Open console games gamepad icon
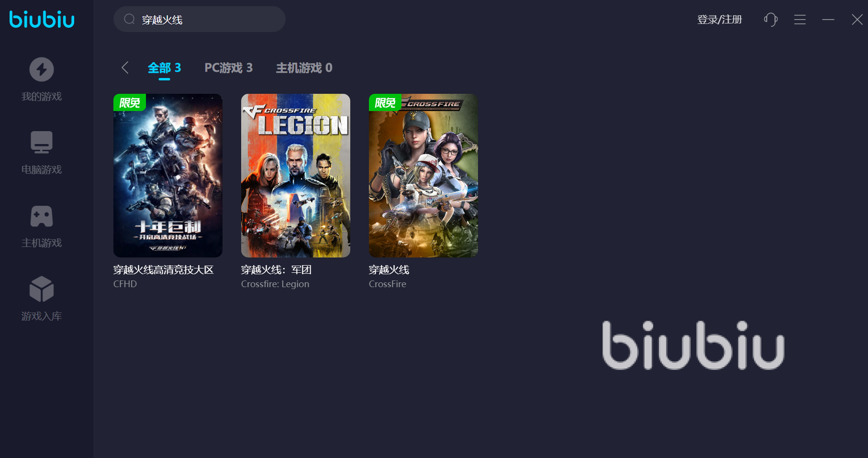868x458 pixels. click(42, 216)
